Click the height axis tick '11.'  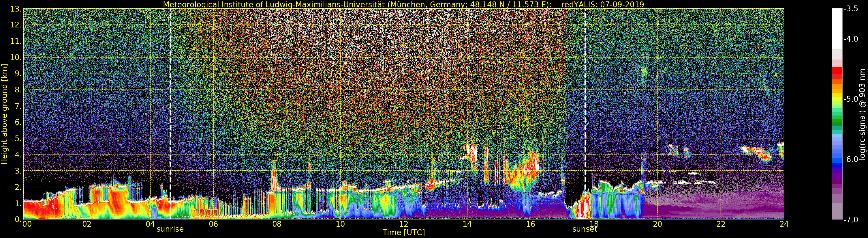tap(16, 41)
